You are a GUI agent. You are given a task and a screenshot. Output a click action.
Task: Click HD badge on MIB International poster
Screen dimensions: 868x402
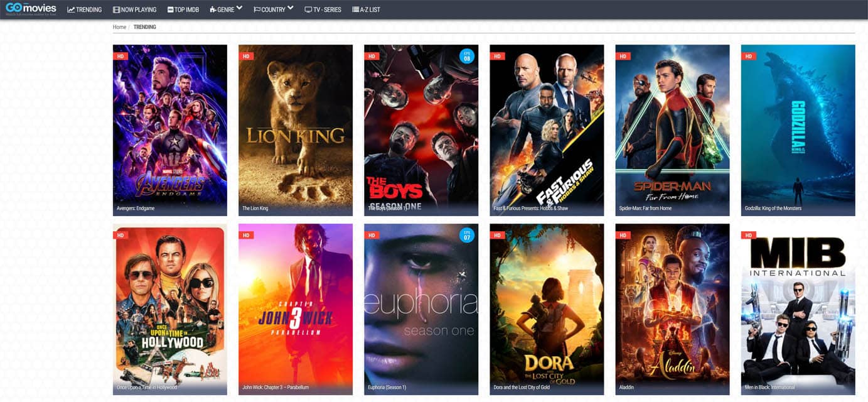click(748, 235)
